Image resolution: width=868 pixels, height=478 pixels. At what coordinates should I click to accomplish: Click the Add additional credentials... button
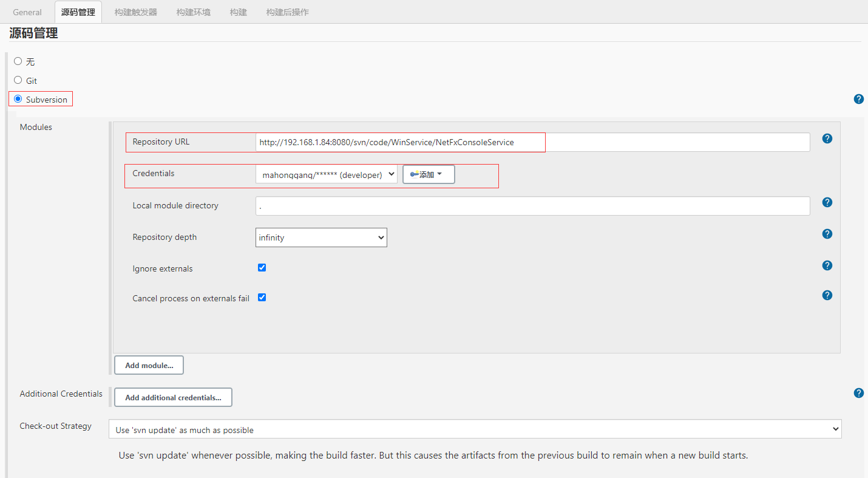point(173,397)
